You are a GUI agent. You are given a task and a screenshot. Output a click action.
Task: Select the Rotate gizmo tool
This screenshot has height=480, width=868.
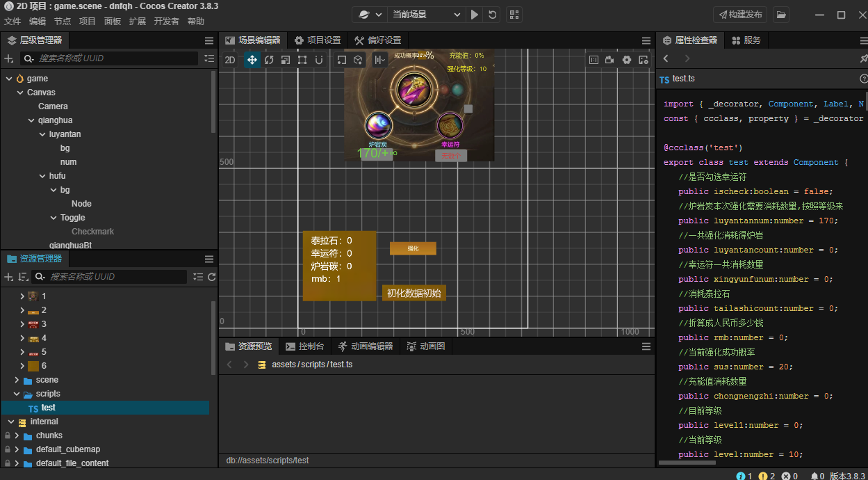click(269, 60)
